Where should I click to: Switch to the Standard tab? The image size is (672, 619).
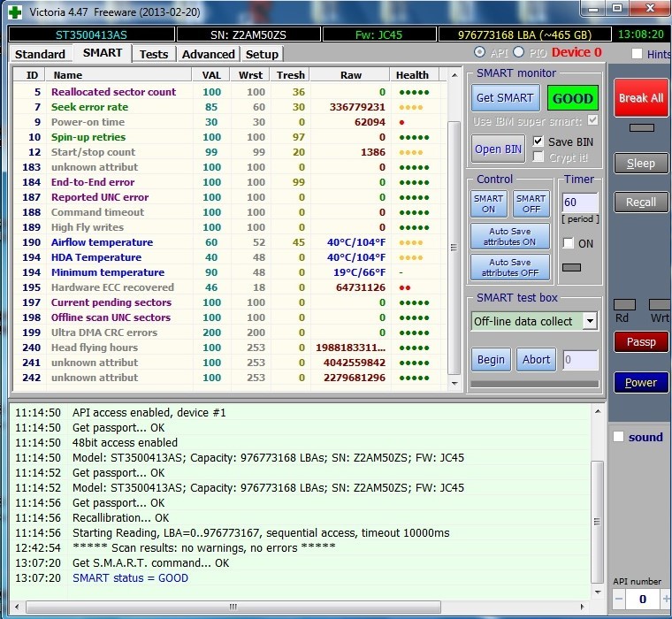[x=40, y=55]
